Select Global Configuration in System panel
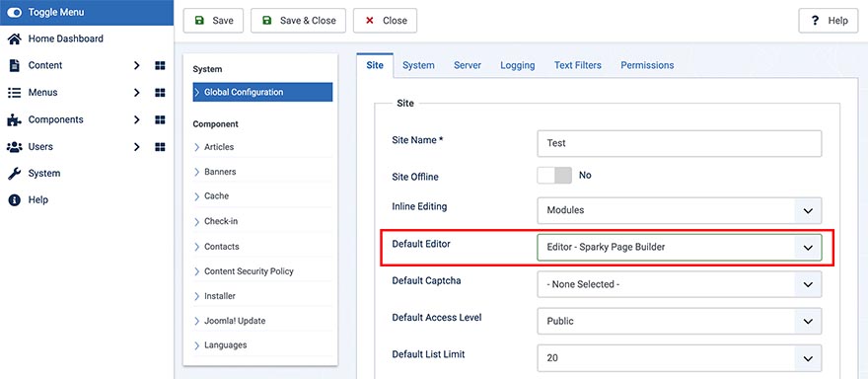Image resolution: width=868 pixels, height=379 pixels. [x=263, y=92]
